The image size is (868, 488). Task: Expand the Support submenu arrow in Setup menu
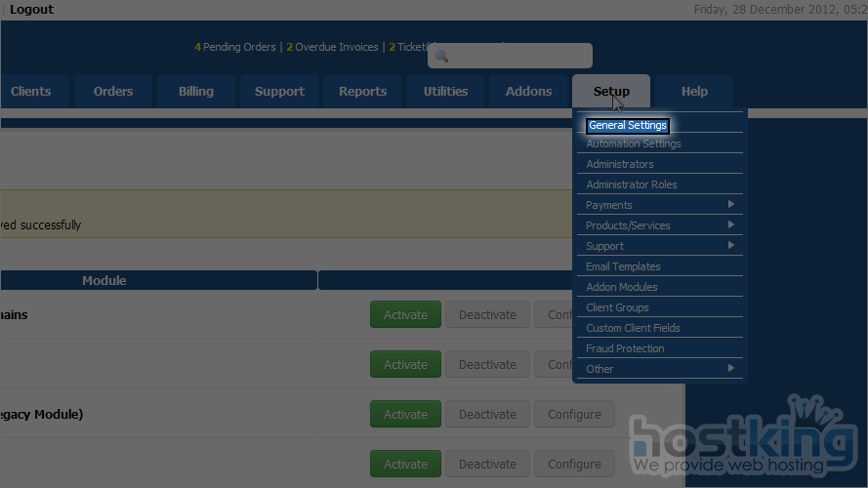pos(731,246)
